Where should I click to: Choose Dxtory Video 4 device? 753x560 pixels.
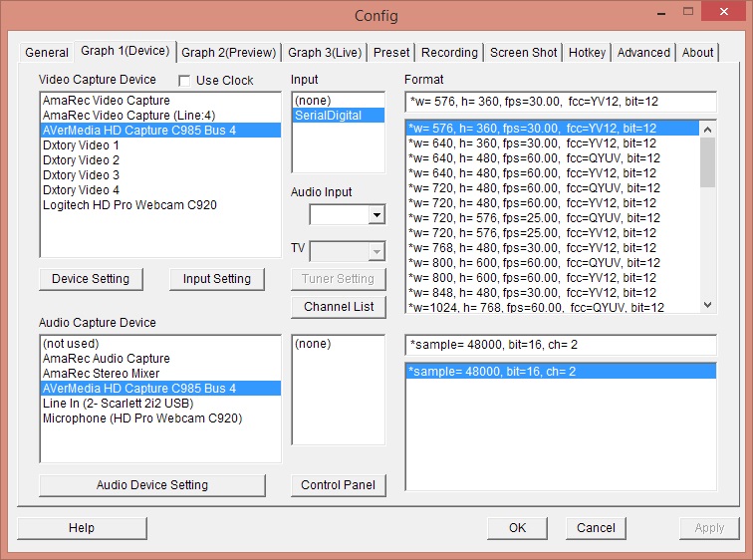160,189
